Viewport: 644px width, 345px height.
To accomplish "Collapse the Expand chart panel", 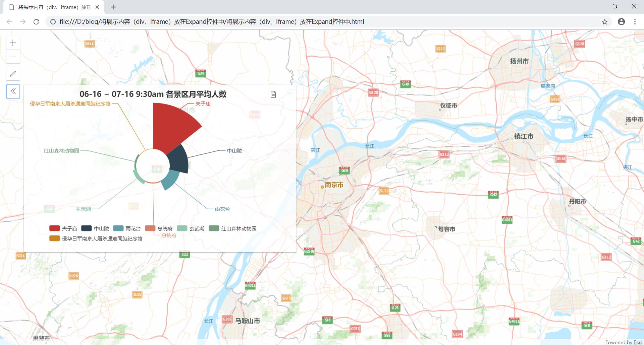I will tap(13, 91).
